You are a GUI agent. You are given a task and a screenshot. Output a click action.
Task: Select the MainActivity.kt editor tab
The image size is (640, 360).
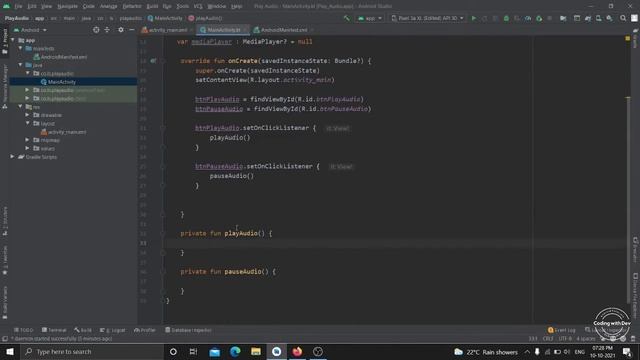tap(223, 30)
